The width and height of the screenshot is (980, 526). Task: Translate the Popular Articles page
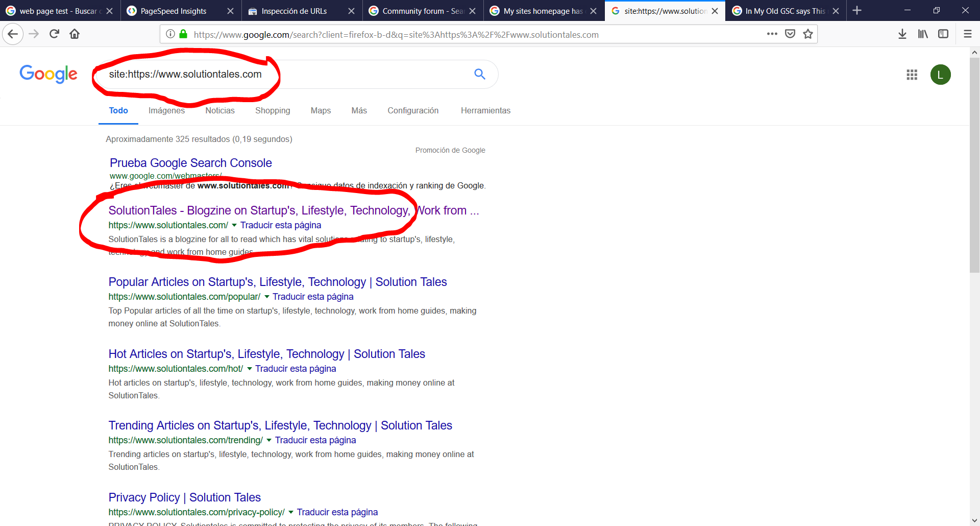click(x=313, y=297)
